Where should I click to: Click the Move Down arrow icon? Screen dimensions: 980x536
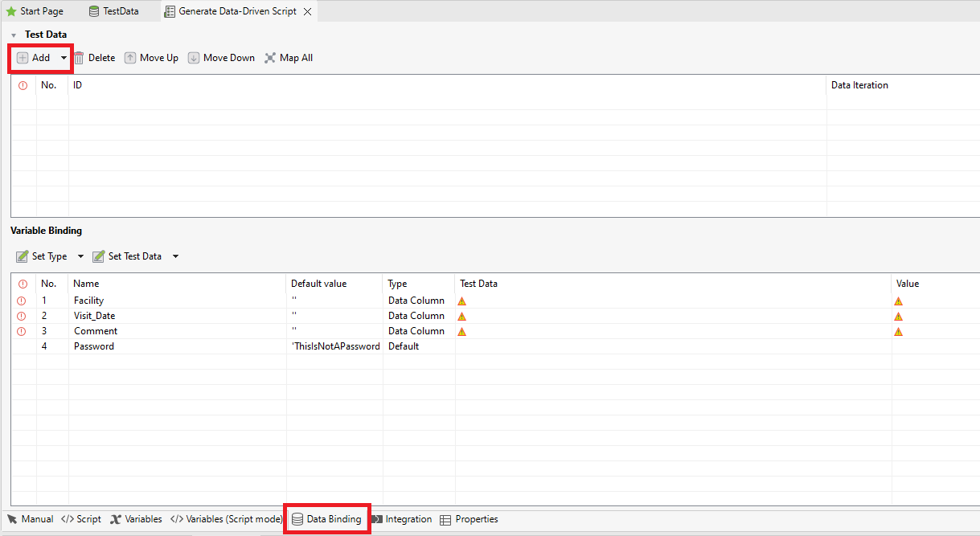point(194,58)
